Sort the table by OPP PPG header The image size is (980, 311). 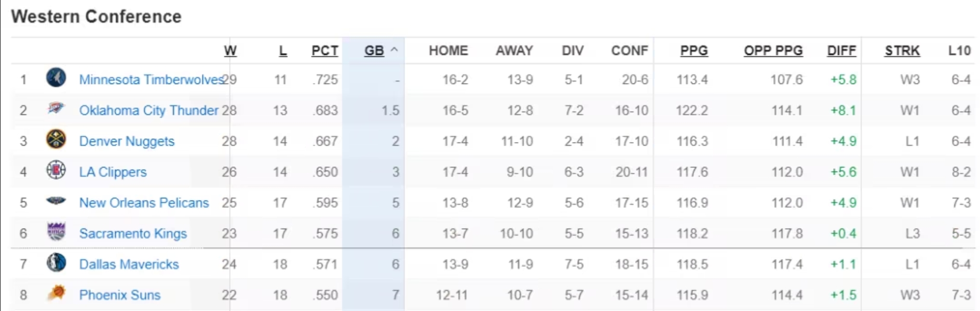[x=773, y=51]
